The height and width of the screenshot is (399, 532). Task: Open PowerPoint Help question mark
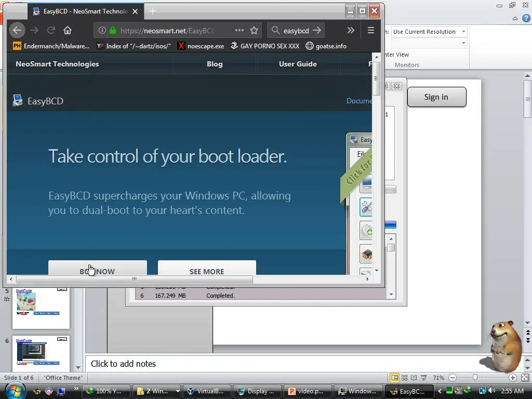(526, 18)
